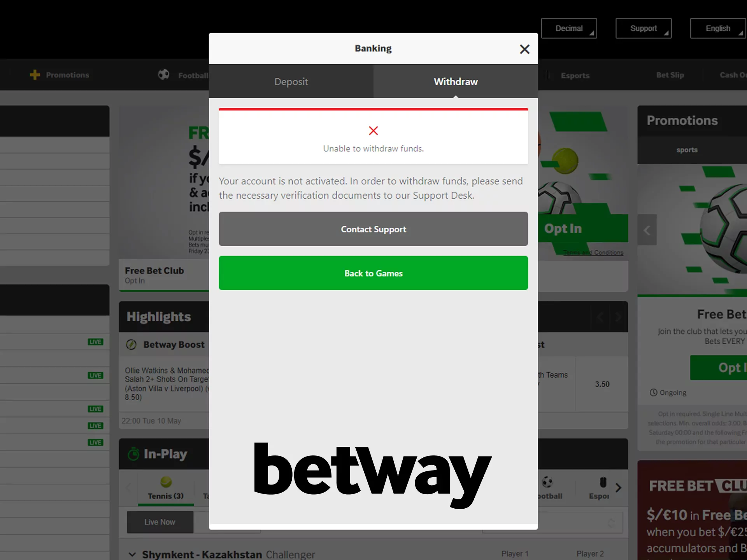Click Contact Support button
The height and width of the screenshot is (560, 747).
click(x=373, y=229)
